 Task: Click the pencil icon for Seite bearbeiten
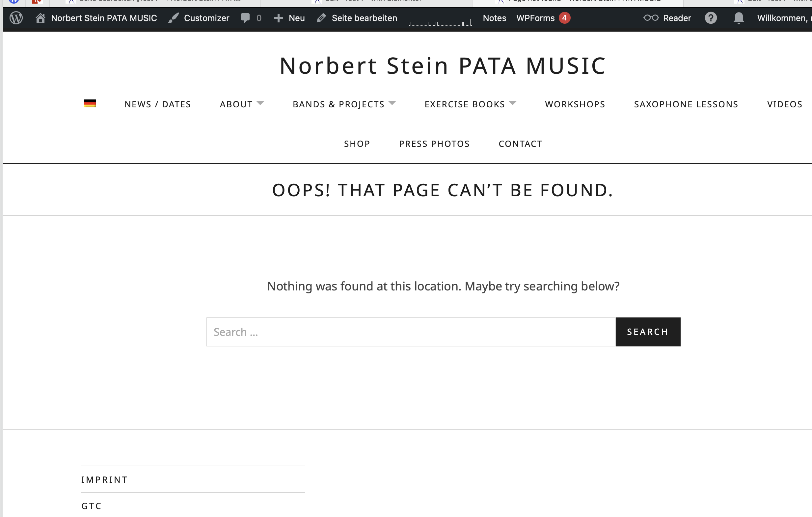pyautogui.click(x=321, y=18)
